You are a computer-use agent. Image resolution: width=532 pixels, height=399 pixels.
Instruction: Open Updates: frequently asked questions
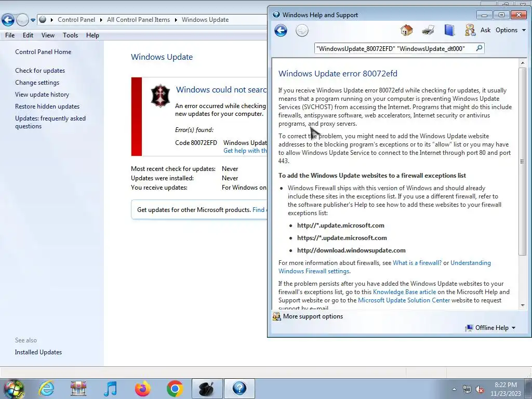50,122
